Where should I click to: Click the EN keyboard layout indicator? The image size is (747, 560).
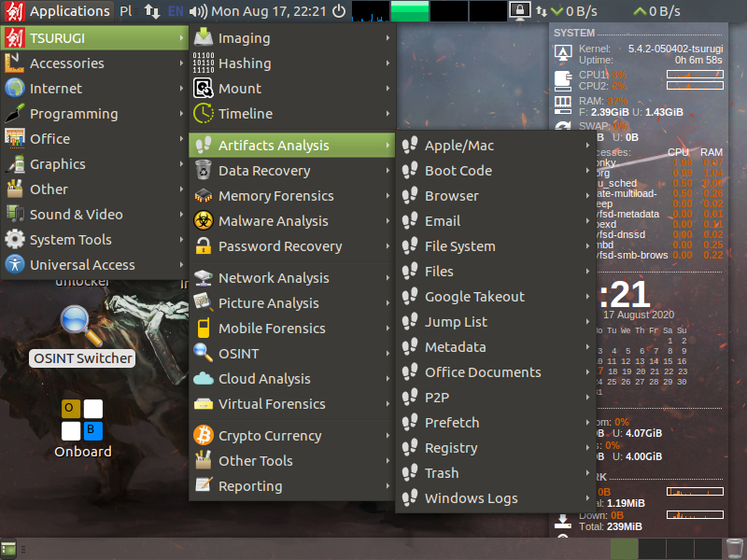[x=176, y=11]
